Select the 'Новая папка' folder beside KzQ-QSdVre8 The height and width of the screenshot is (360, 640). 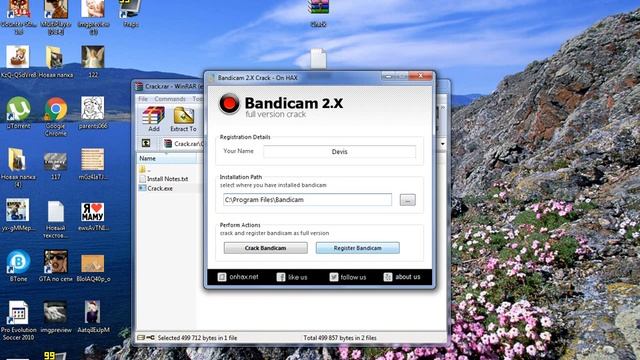point(56,62)
